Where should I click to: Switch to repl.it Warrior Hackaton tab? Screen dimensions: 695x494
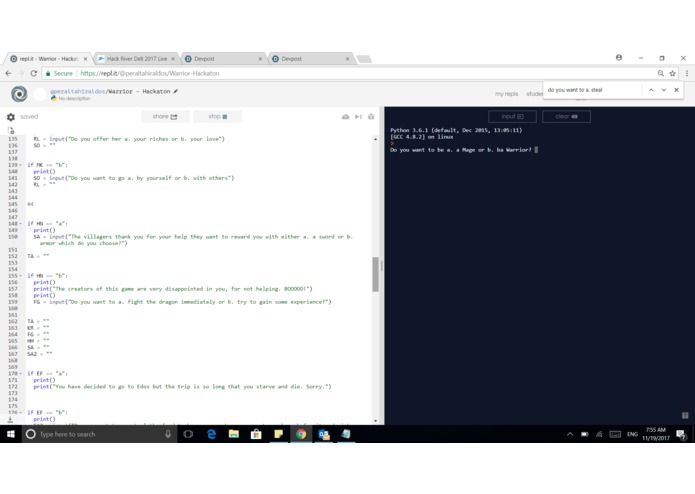pyautogui.click(x=48, y=58)
